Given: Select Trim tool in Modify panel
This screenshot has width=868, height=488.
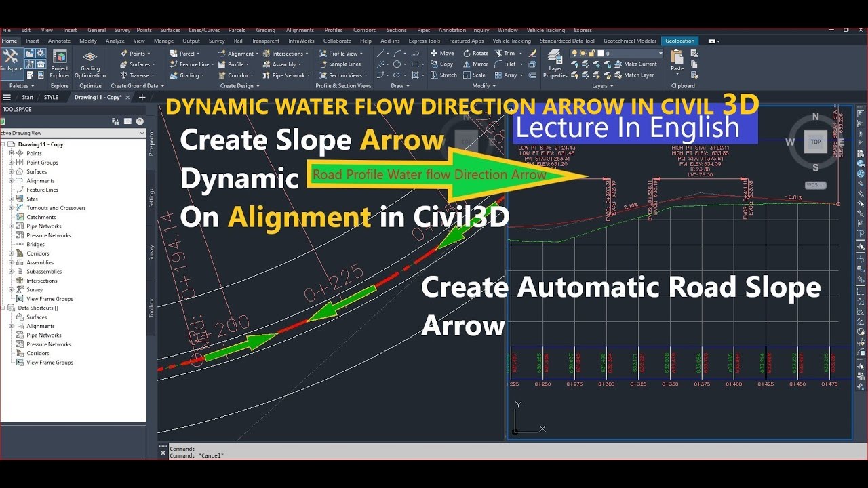Looking at the screenshot, I should (505, 54).
